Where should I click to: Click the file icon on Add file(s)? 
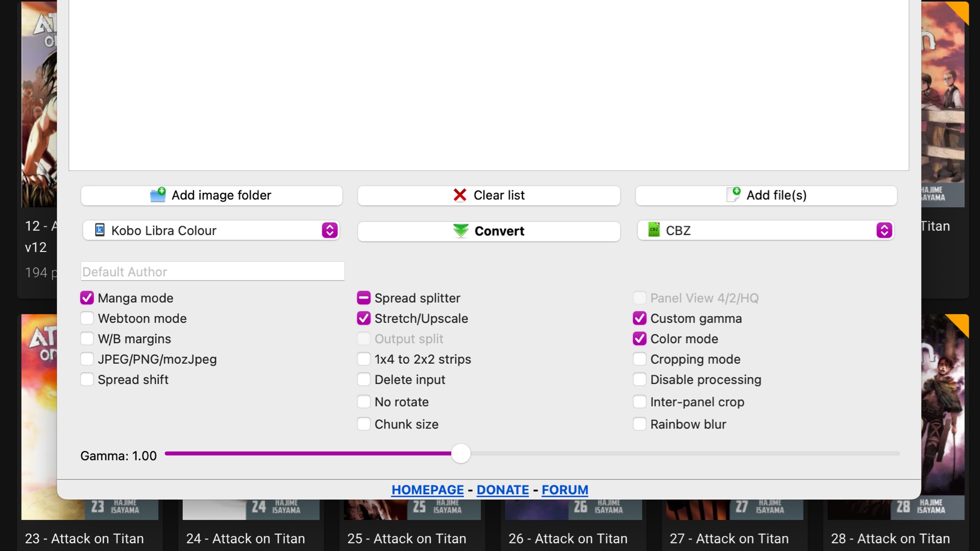click(x=734, y=194)
